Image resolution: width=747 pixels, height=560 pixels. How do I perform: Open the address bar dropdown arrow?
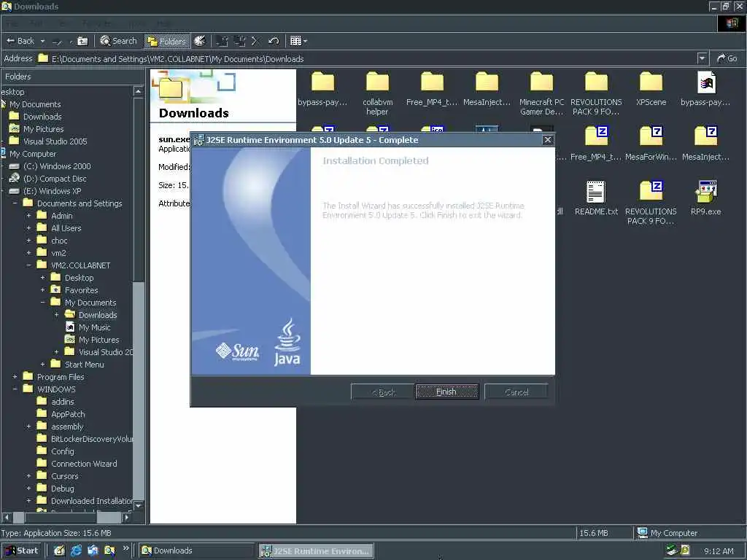702,58
